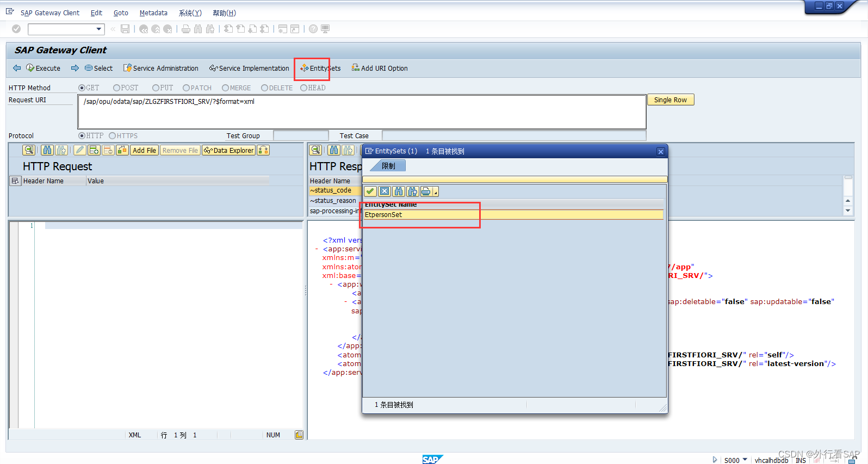
Task: Click the append row icon in HTTP Request toolbar
Action: (x=94, y=150)
